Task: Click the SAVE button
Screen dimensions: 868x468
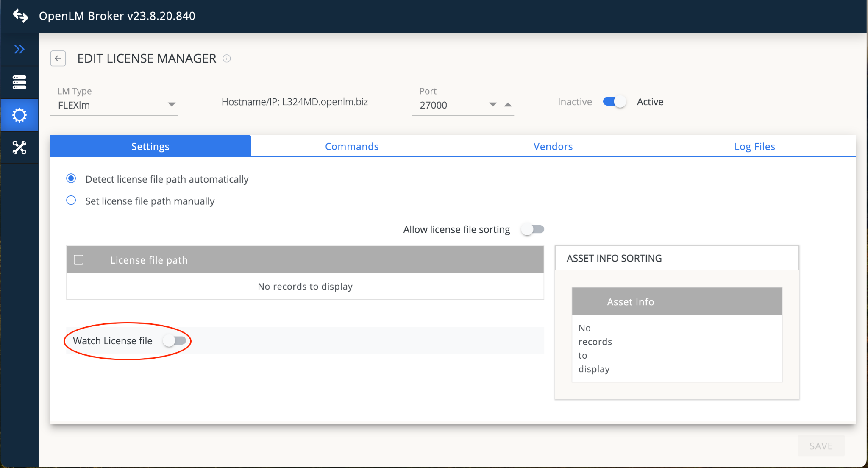Action: coord(821,446)
